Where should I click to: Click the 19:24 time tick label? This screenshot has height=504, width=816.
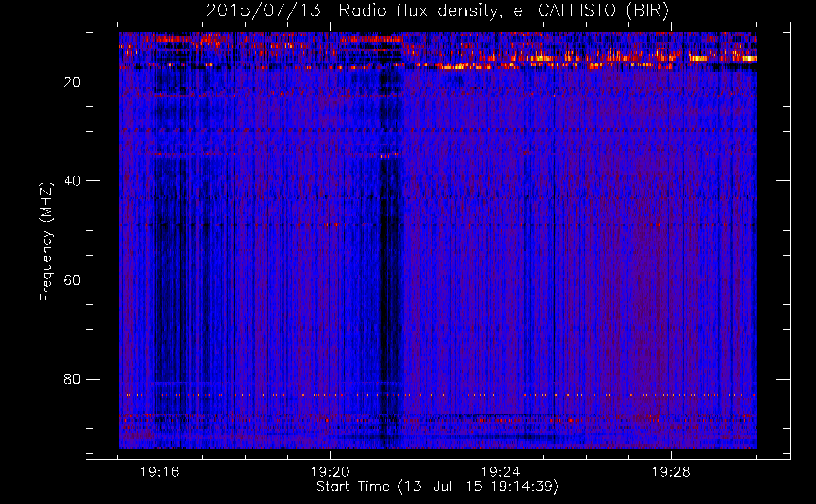coord(501,472)
